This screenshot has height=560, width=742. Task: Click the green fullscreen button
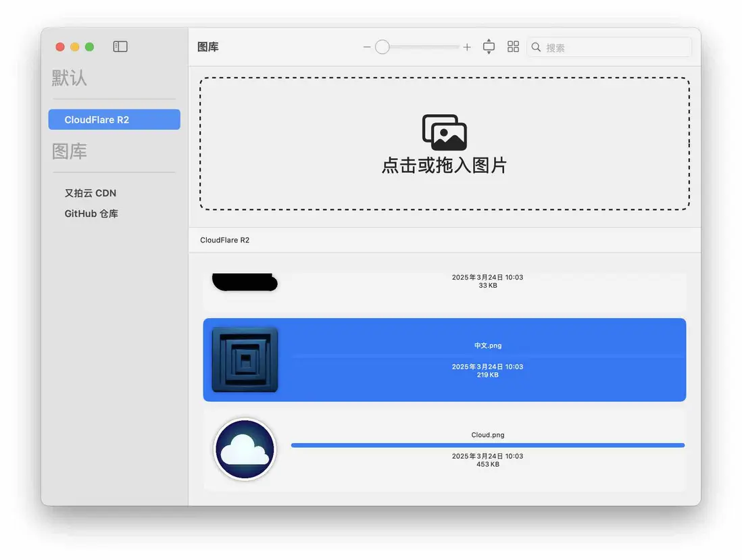pos(89,47)
